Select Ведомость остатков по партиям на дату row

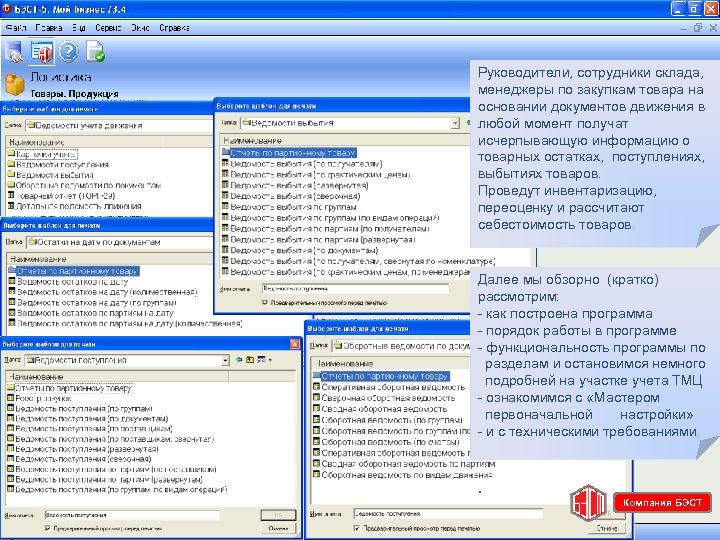[91, 313]
